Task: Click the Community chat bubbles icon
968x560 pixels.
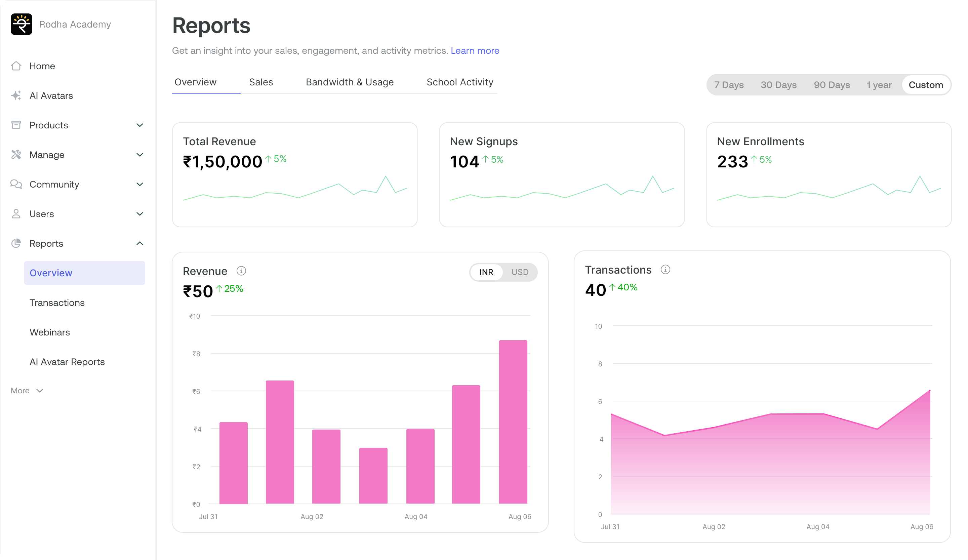Action: (x=16, y=184)
